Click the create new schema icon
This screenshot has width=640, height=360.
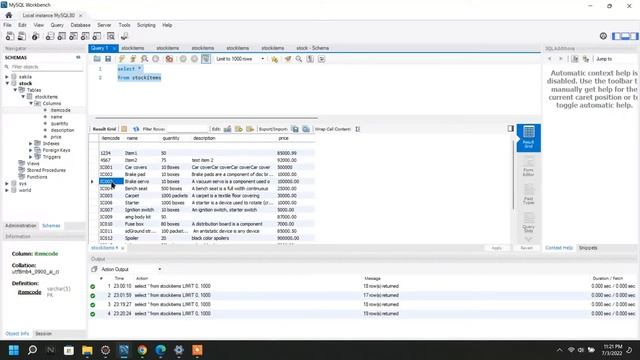click(50, 36)
